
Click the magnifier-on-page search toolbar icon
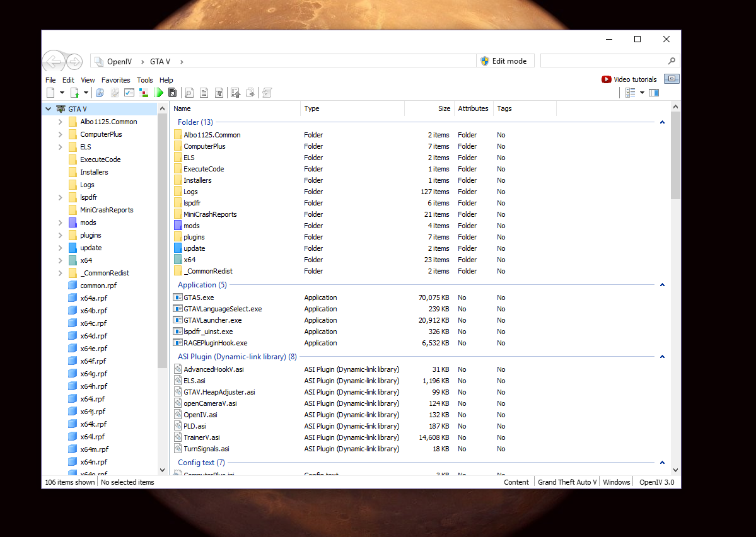tap(189, 93)
